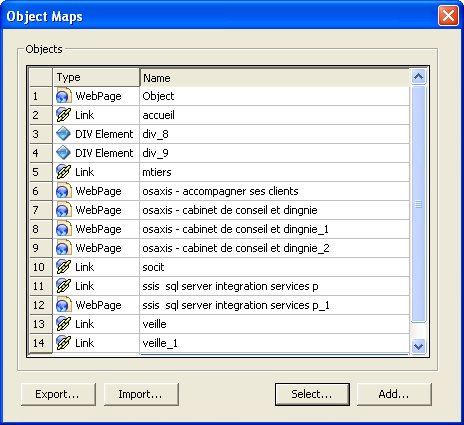Click the WebPage icon in row 12

click(x=63, y=305)
